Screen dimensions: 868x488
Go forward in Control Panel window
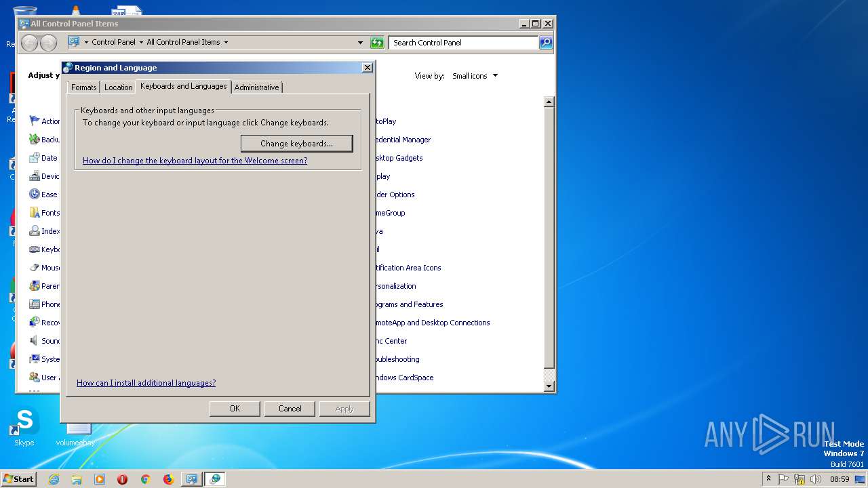(x=48, y=43)
